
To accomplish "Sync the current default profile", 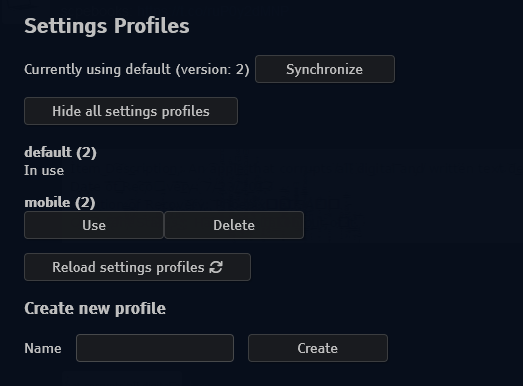I will tap(325, 69).
